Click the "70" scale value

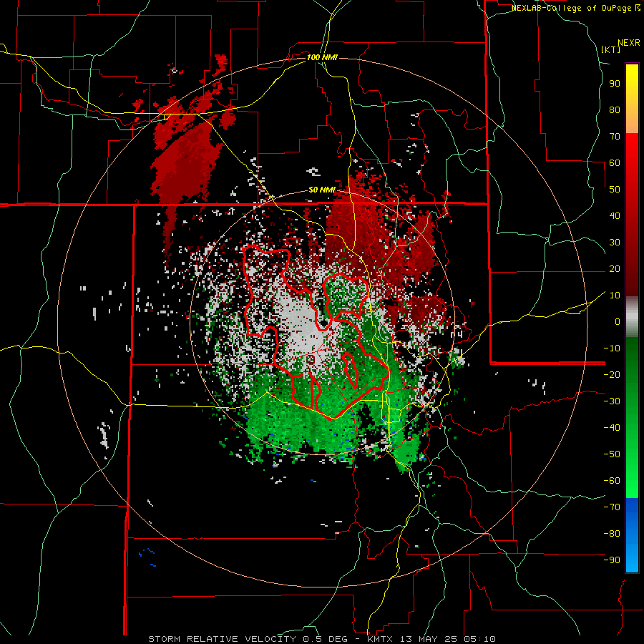point(615,137)
